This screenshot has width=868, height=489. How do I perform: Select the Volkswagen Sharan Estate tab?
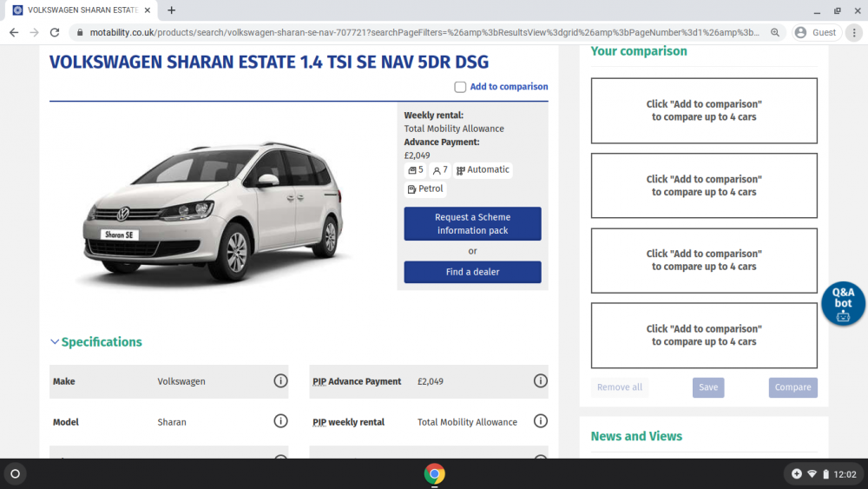coord(82,10)
